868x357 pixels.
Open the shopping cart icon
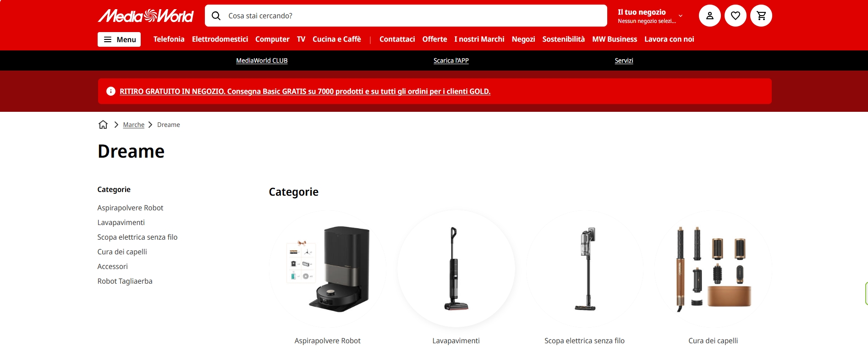coord(761,16)
